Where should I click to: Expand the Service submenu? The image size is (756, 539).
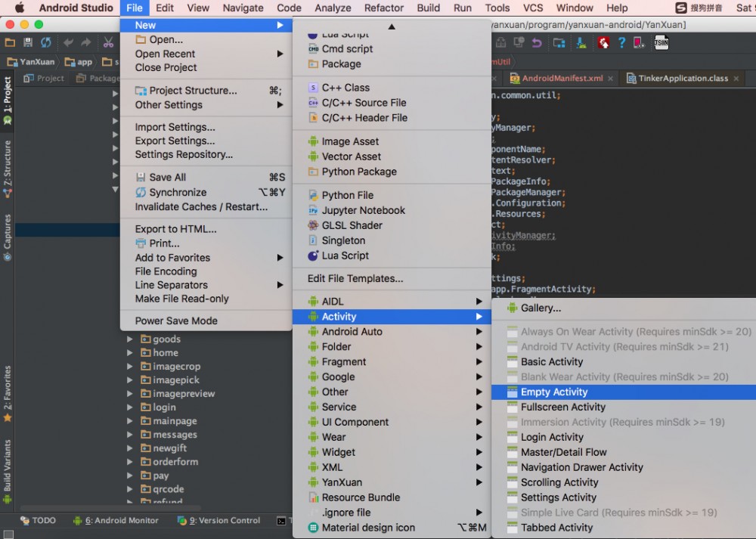click(x=392, y=407)
